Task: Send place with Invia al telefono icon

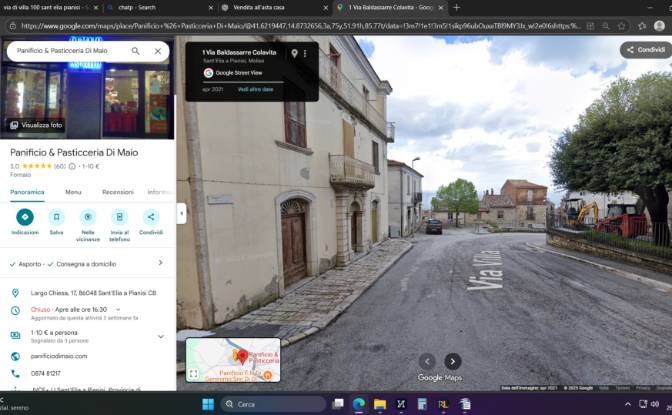Action: (120, 217)
